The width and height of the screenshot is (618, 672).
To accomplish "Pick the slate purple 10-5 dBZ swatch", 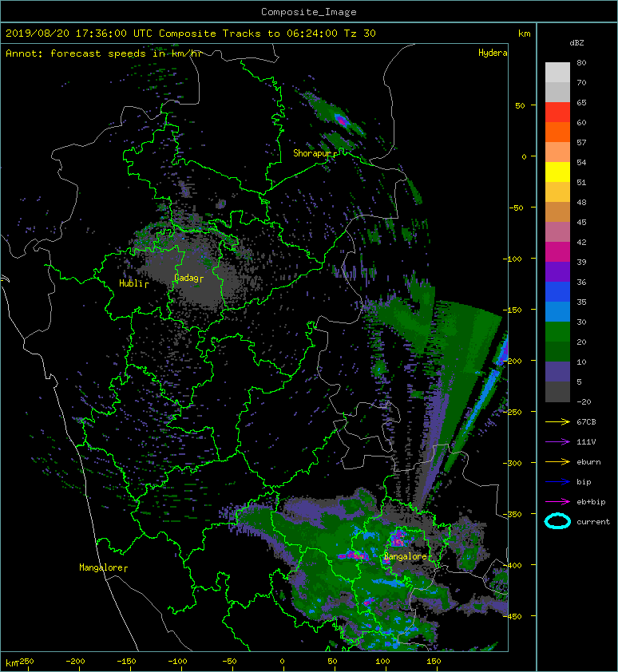I will (x=557, y=371).
